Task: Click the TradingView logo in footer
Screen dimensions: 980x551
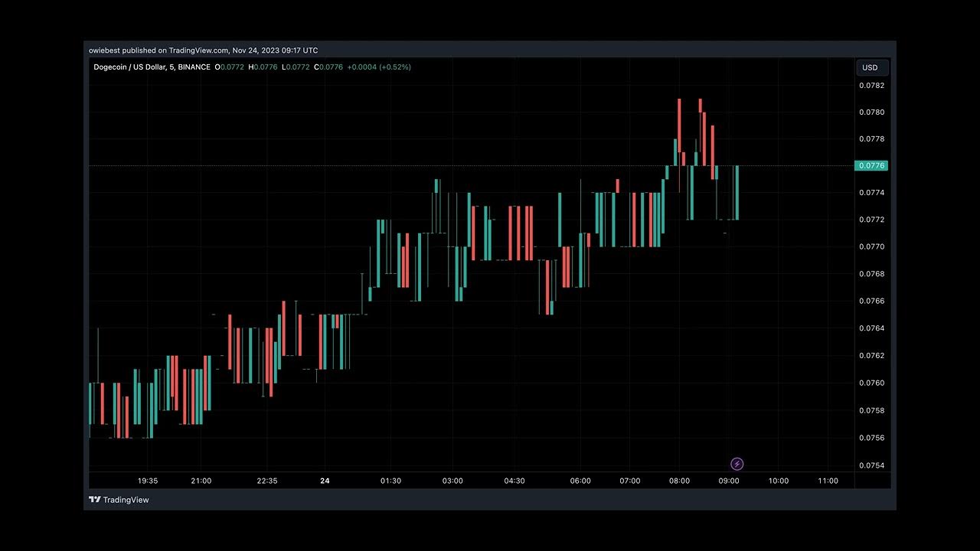Action: pos(119,500)
